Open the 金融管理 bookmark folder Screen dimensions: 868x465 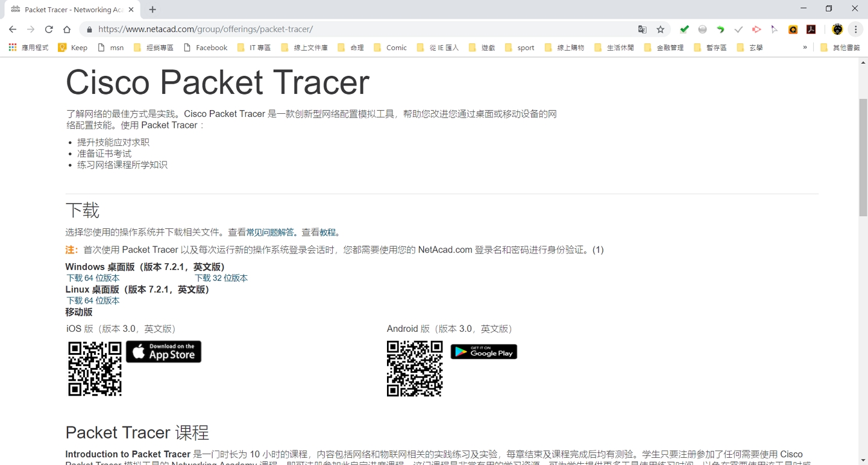(x=664, y=48)
